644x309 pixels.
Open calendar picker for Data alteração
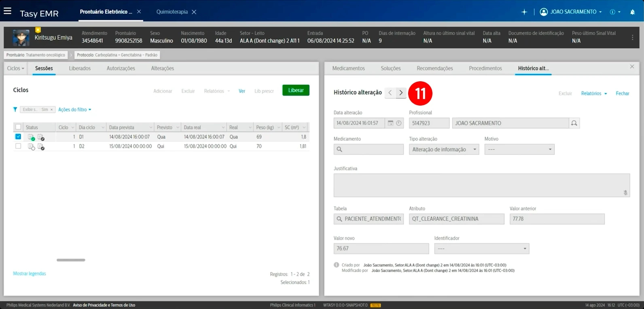pyautogui.click(x=391, y=123)
